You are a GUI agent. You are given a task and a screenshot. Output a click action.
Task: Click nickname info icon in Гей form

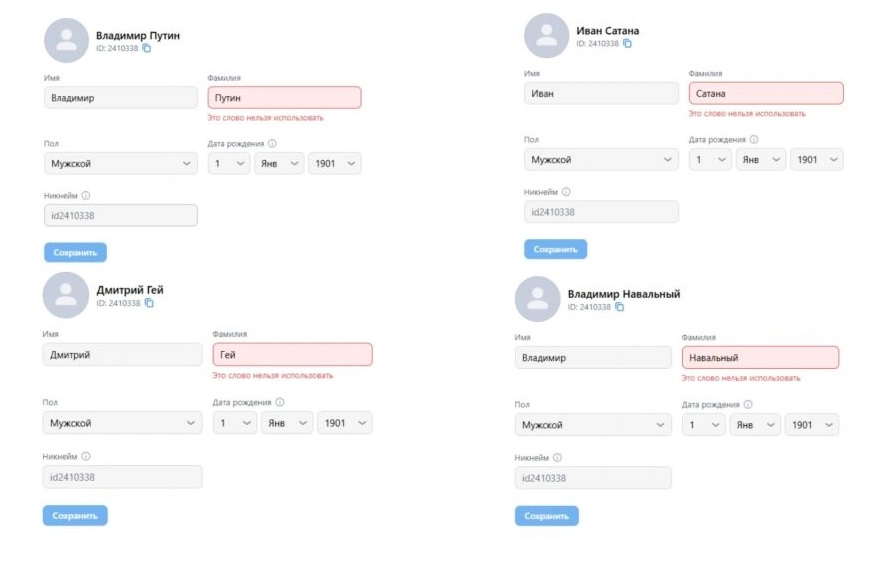pyautogui.click(x=85, y=456)
